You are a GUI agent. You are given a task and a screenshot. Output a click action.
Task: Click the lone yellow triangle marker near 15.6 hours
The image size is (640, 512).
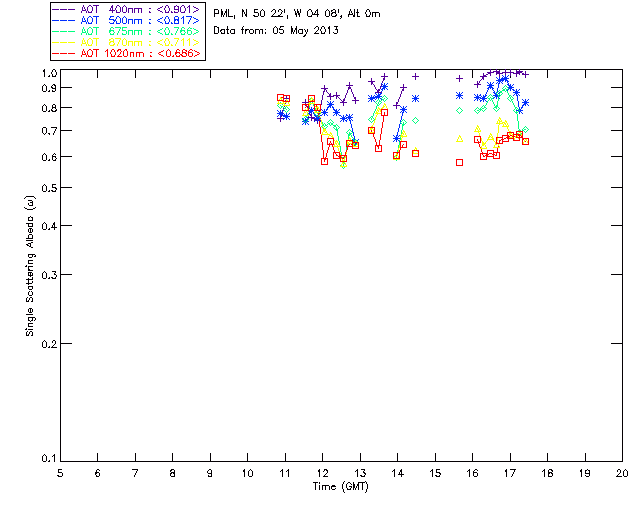pos(460,139)
